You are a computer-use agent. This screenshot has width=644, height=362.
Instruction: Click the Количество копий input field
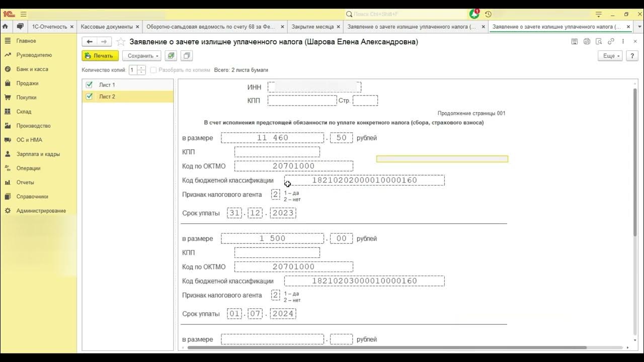133,70
